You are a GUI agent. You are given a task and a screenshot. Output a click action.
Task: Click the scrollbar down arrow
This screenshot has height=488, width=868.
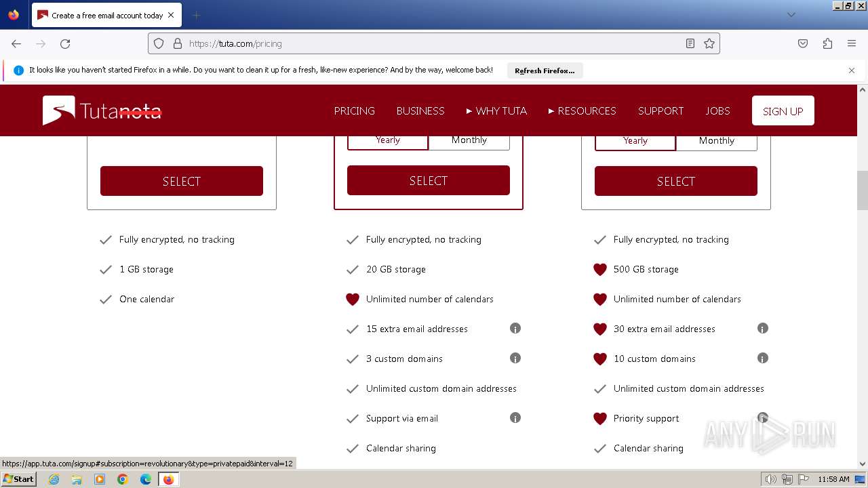point(863,464)
